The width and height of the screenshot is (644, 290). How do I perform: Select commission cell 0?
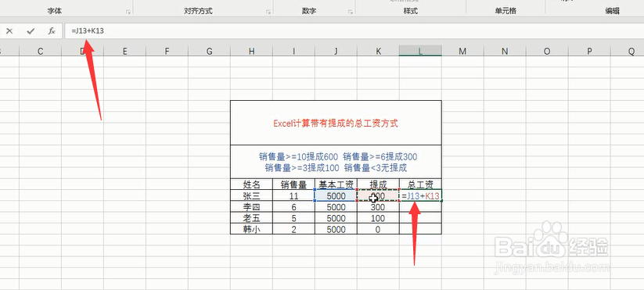(378, 229)
